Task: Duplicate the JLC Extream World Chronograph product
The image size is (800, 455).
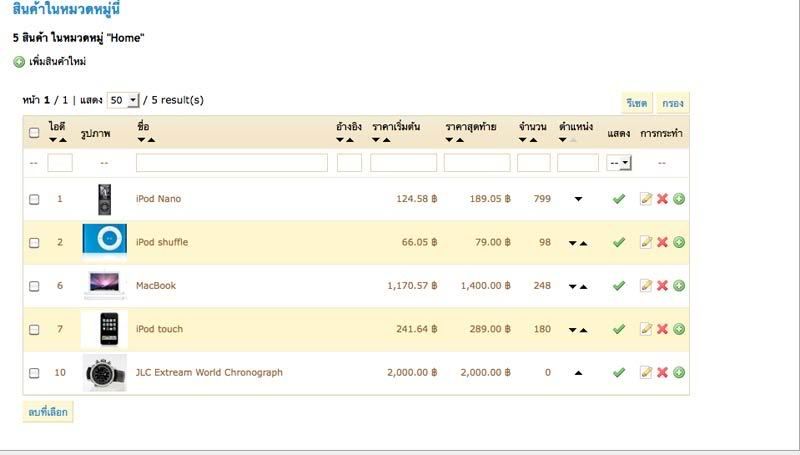Action: pos(679,372)
